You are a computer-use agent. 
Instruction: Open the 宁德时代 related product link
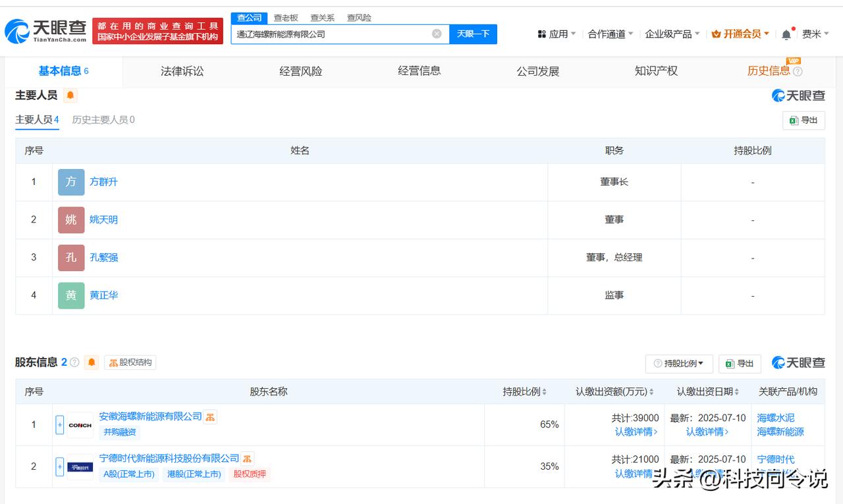tap(776, 459)
